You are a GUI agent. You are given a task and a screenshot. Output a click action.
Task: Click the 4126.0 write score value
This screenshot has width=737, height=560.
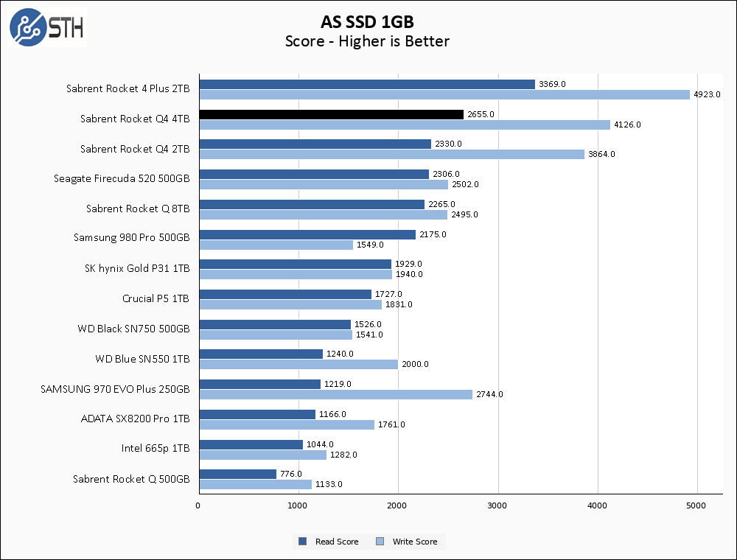pyautogui.click(x=627, y=125)
